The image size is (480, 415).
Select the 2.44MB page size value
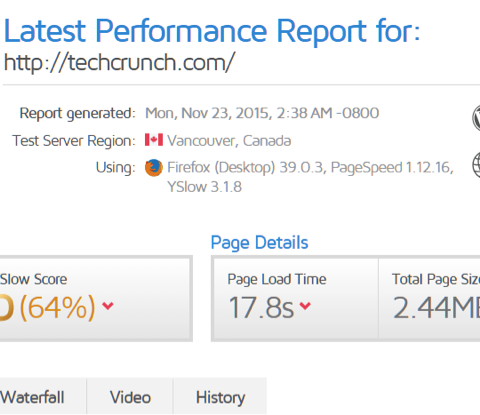click(436, 307)
